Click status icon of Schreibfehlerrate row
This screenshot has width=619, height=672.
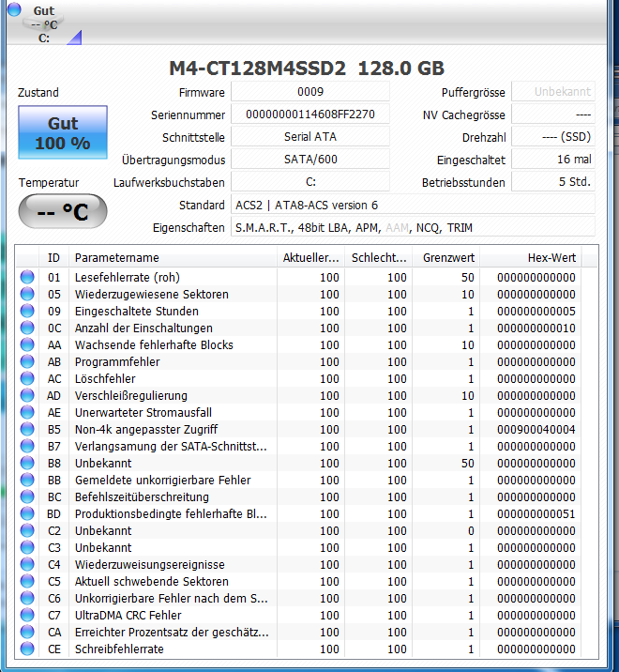tap(27, 649)
